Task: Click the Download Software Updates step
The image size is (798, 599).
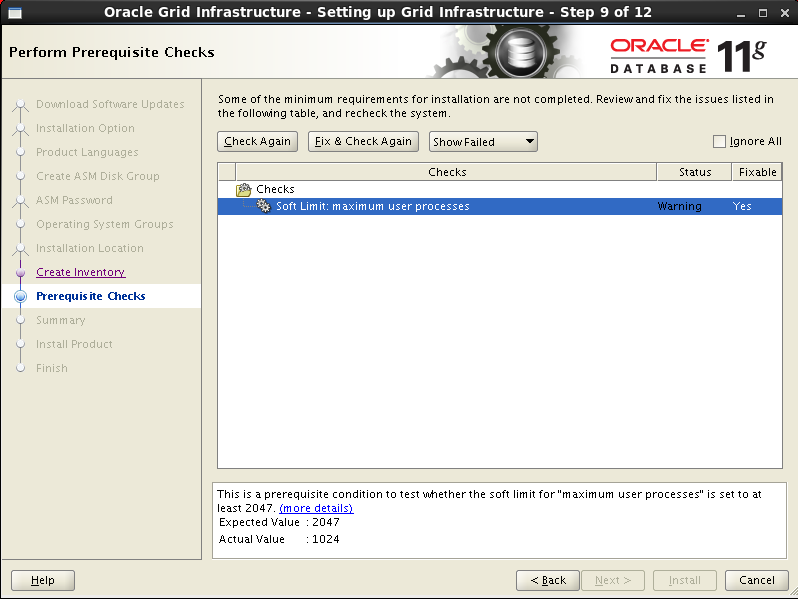Action: (110, 104)
